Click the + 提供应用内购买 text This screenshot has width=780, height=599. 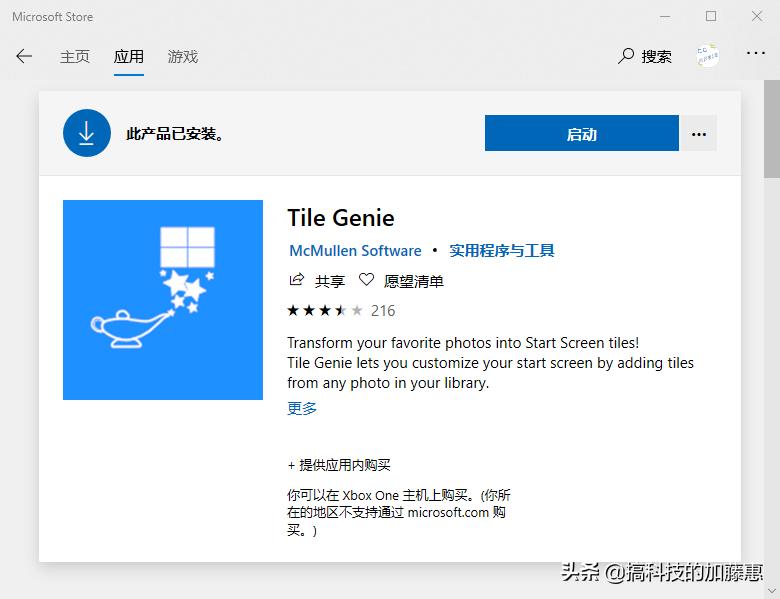[339, 465]
